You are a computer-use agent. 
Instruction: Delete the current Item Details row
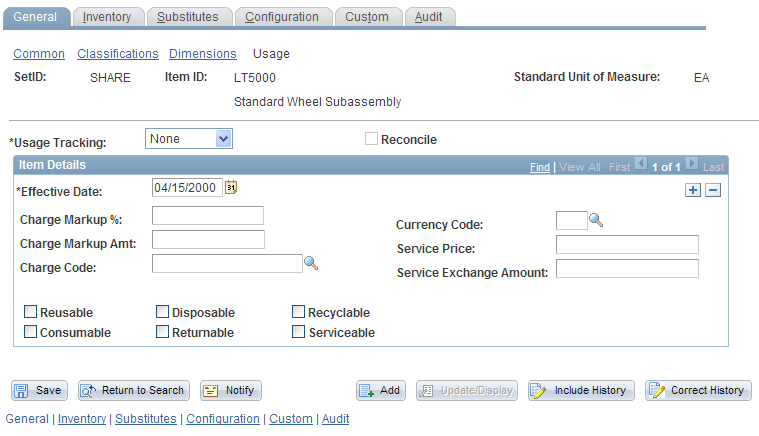pos(713,190)
